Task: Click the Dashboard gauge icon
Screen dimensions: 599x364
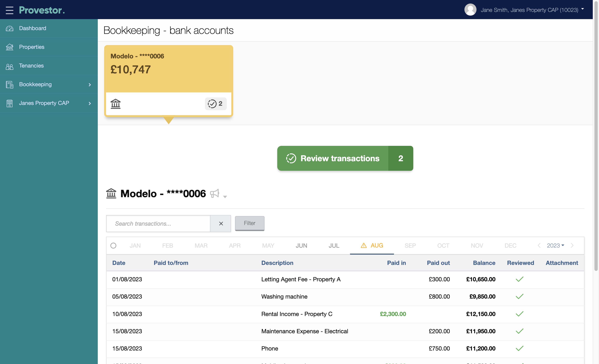Action: coord(10,28)
